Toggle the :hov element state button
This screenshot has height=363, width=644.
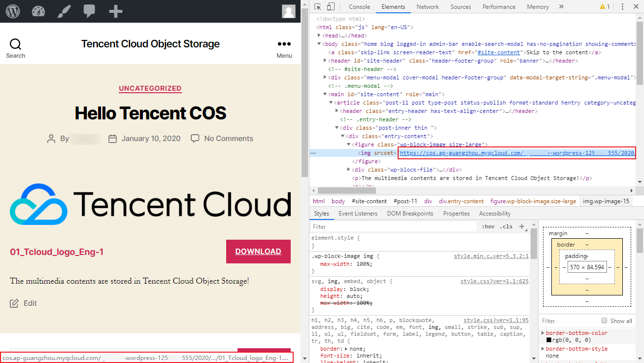pos(488,226)
